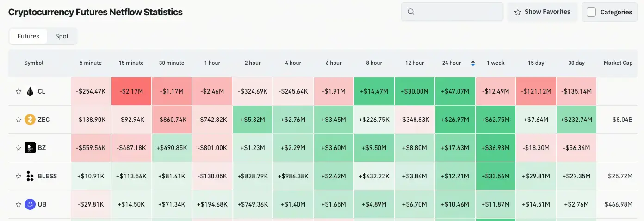Select the +$33.56M cell for BLESS
The image size is (644, 221).
[495, 176]
